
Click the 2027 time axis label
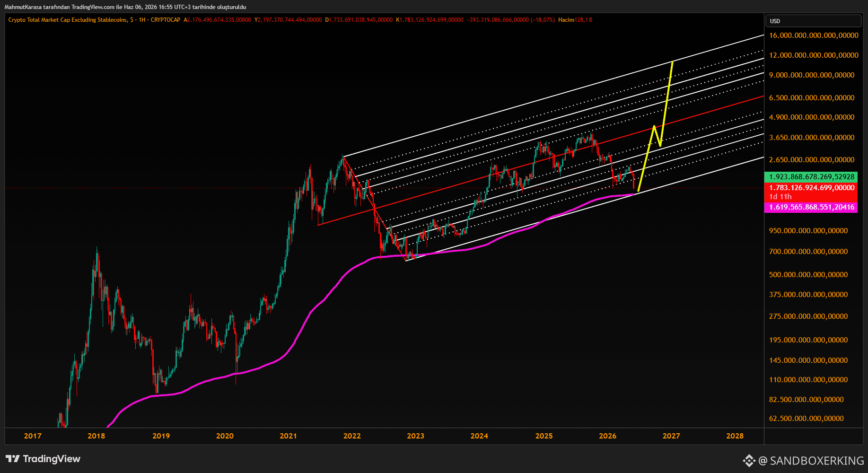click(671, 436)
